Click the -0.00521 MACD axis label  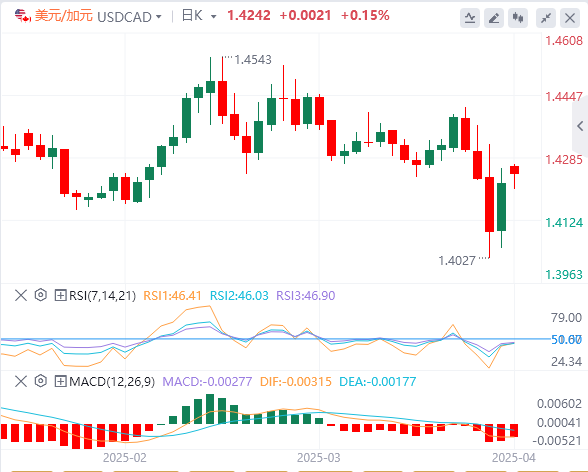pos(557,441)
